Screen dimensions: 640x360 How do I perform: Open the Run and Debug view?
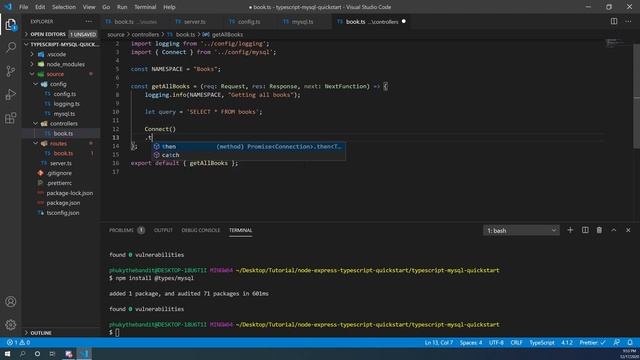(11, 95)
